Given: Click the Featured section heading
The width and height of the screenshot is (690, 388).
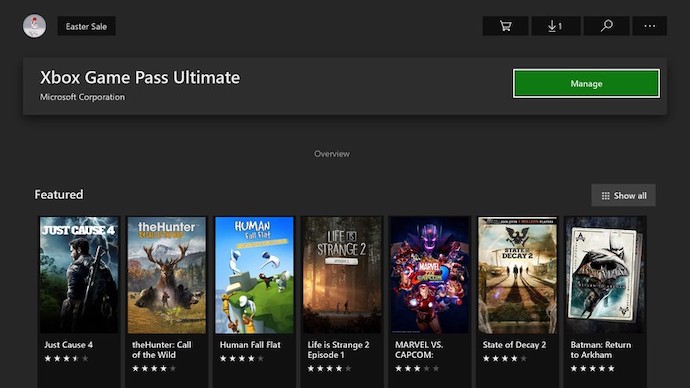Looking at the screenshot, I should (x=59, y=194).
